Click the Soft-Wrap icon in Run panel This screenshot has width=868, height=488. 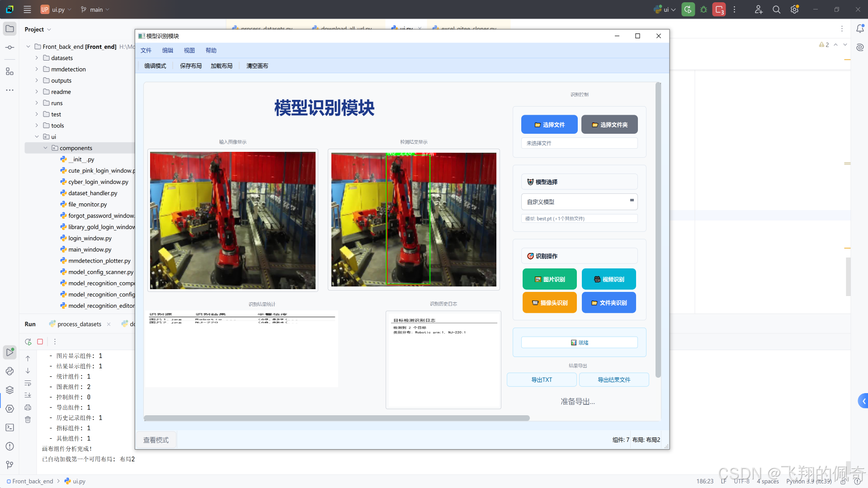[28, 383]
